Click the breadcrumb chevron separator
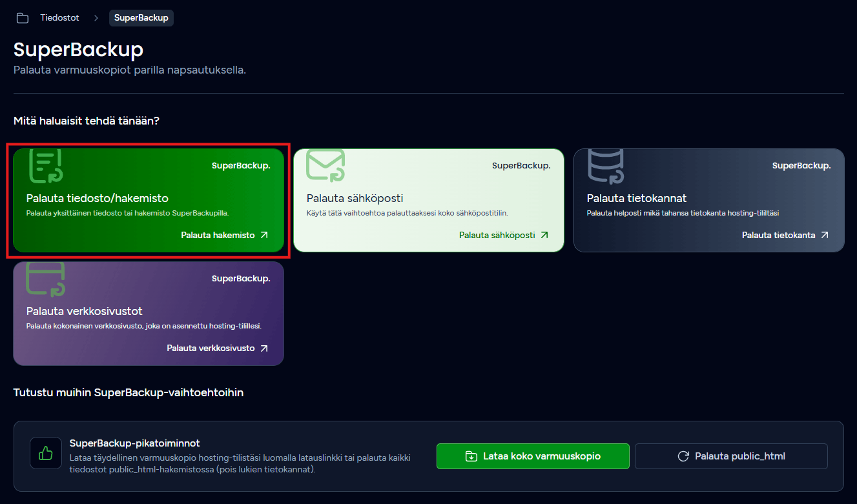 (96, 18)
